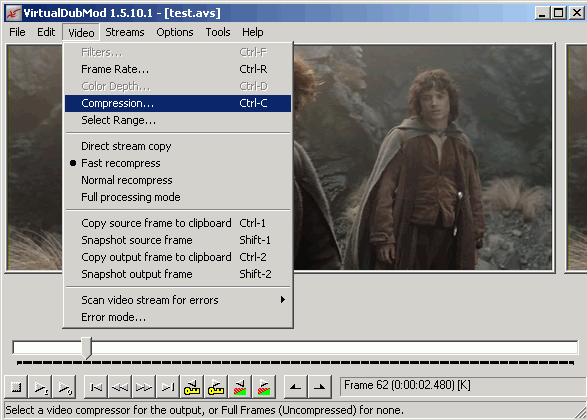The width and height of the screenshot is (587, 420).
Task: Click the Stop playback button
Action: 16,387
